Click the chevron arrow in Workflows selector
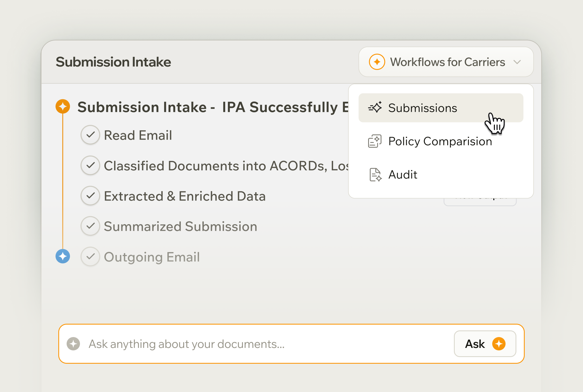Screen dimensions: 583x392 (517, 62)
